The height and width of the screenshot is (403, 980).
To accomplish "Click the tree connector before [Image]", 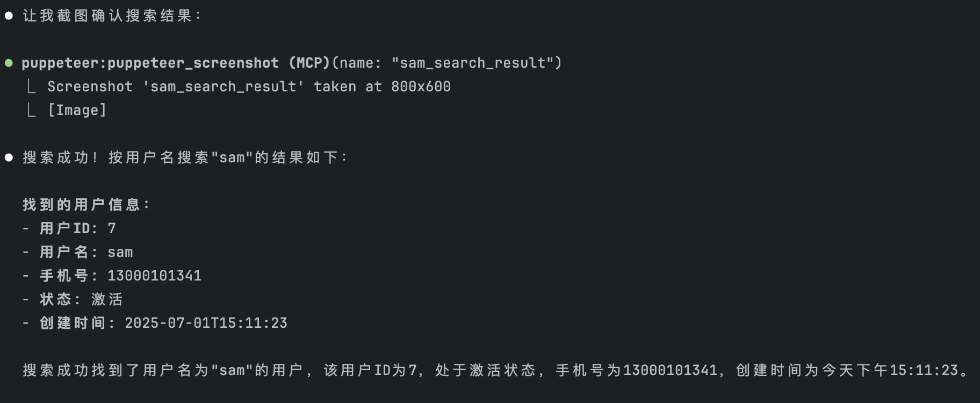I will pos(32,110).
